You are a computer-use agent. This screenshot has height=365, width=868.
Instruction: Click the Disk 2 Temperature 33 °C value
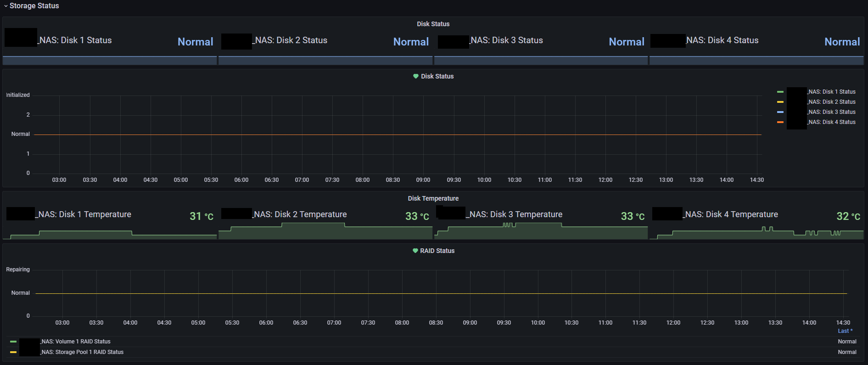(417, 216)
